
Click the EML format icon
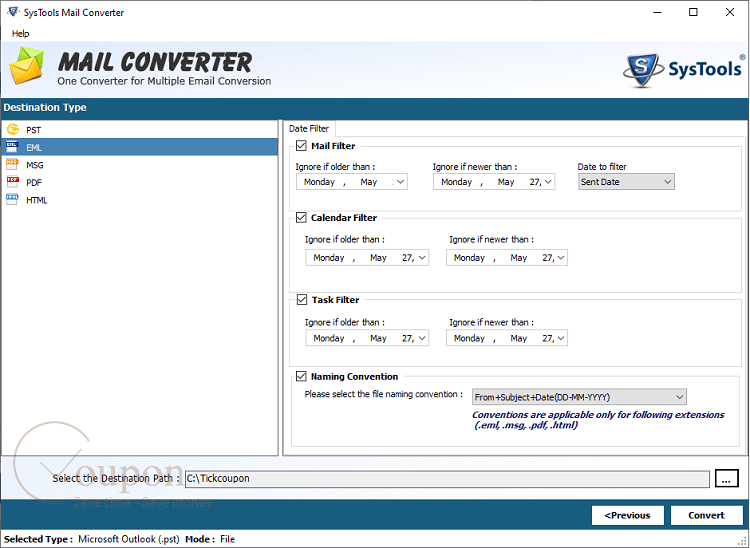point(13,147)
